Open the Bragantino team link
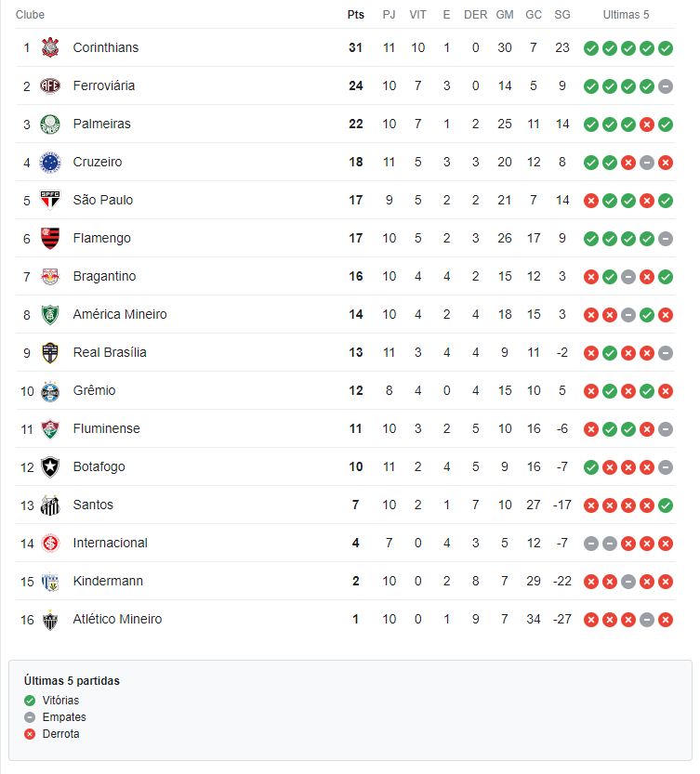Image resolution: width=700 pixels, height=774 pixels. [x=104, y=276]
